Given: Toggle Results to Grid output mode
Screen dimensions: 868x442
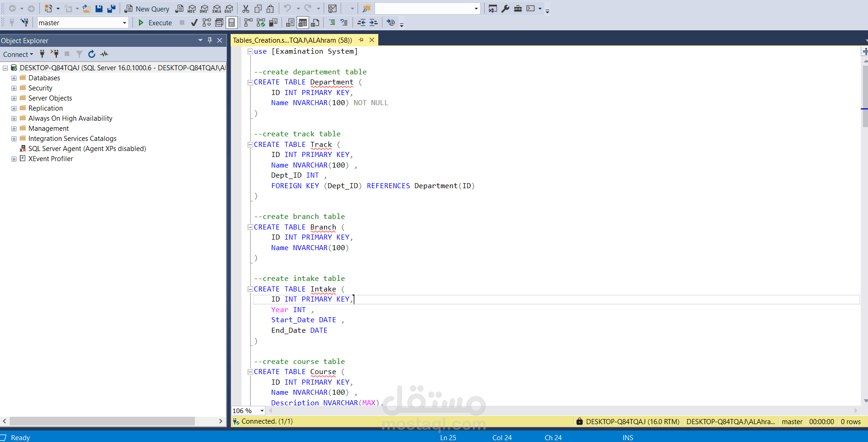Looking at the screenshot, I should (303, 22).
